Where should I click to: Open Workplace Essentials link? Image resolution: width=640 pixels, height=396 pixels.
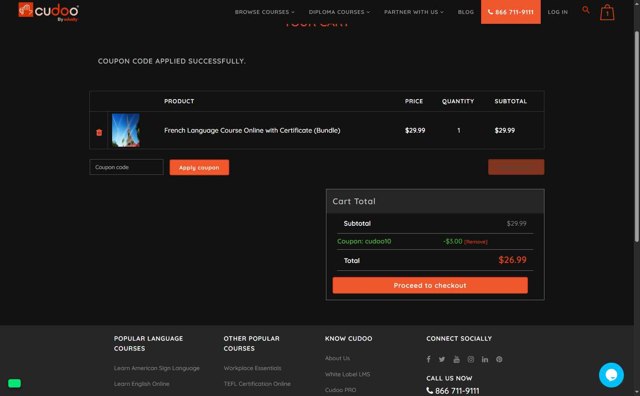[252, 368]
